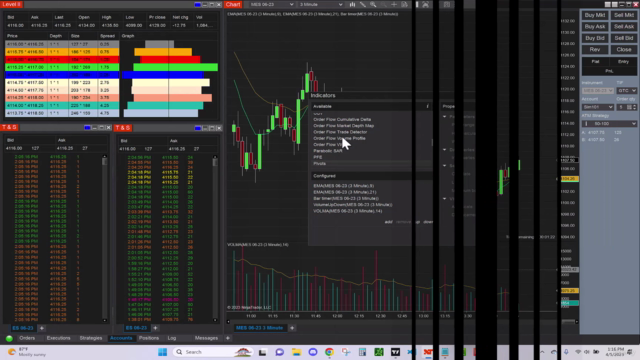Screen dimensions: 640x360
Task: Click the zoom in magnifier icon
Action: click(373, 4)
